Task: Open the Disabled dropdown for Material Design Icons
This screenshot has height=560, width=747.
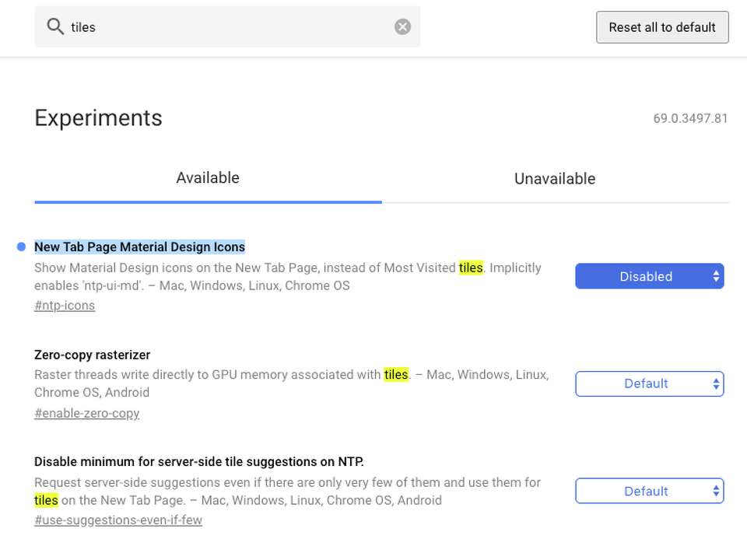Action: coord(649,276)
